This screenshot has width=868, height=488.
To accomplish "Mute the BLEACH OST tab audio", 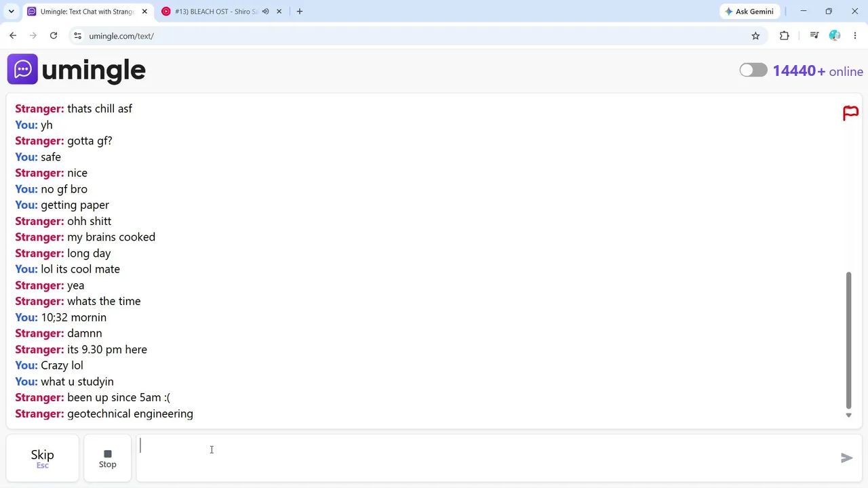I will (266, 12).
